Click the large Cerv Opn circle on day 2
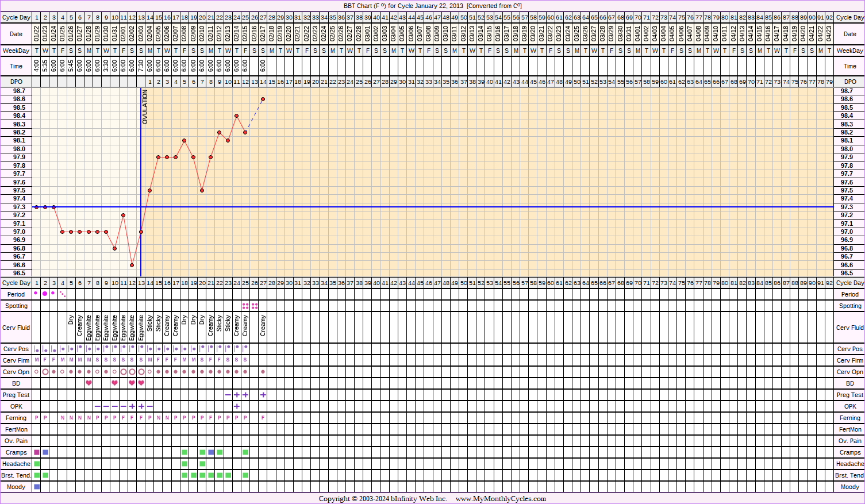 (x=45, y=372)
